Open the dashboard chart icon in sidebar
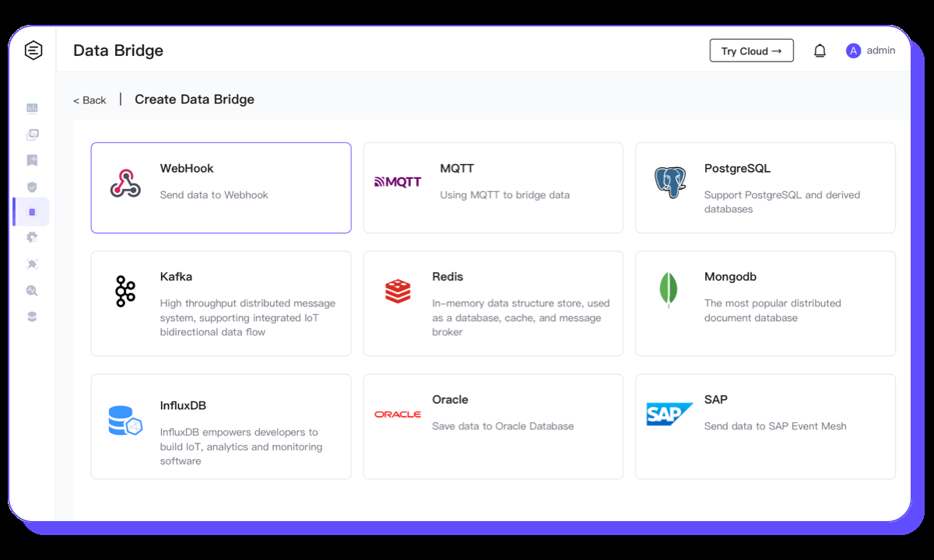The width and height of the screenshot is (934, 560). [x=32, y=108]
